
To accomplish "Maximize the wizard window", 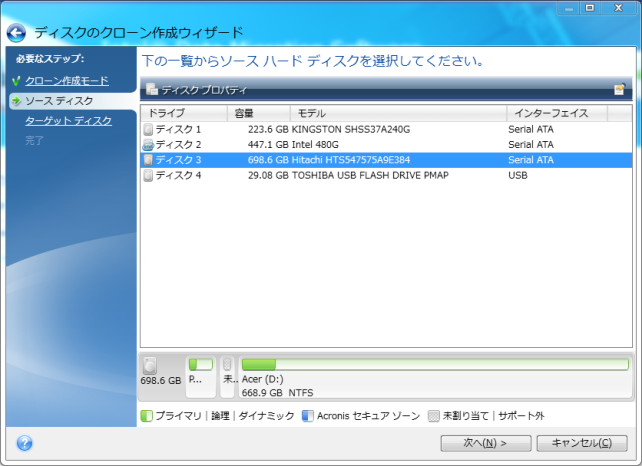I will click(590, 8).
